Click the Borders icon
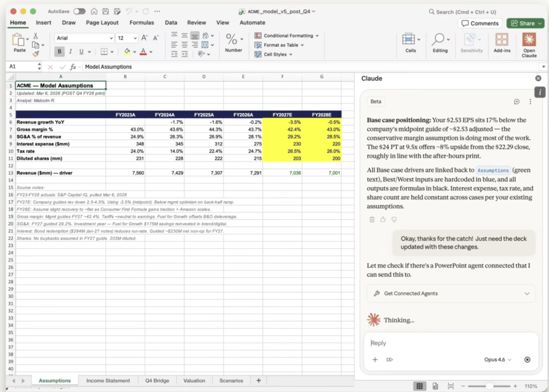Viewport: 549px width, 392px height. (x=104, y=51)
